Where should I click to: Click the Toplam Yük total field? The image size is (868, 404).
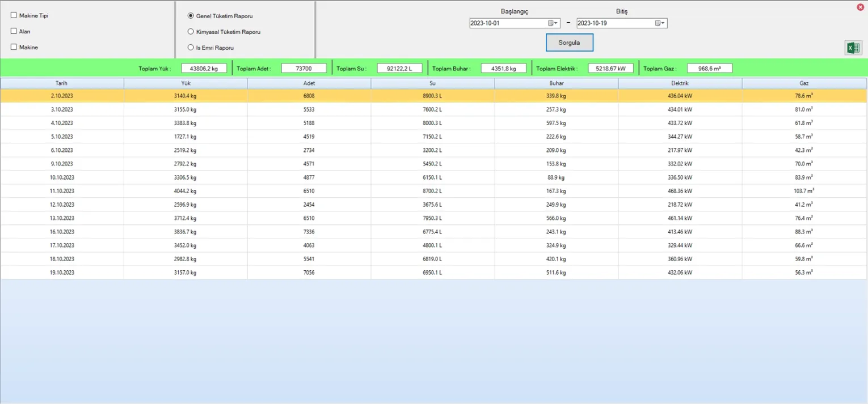(x=204, y=69)
